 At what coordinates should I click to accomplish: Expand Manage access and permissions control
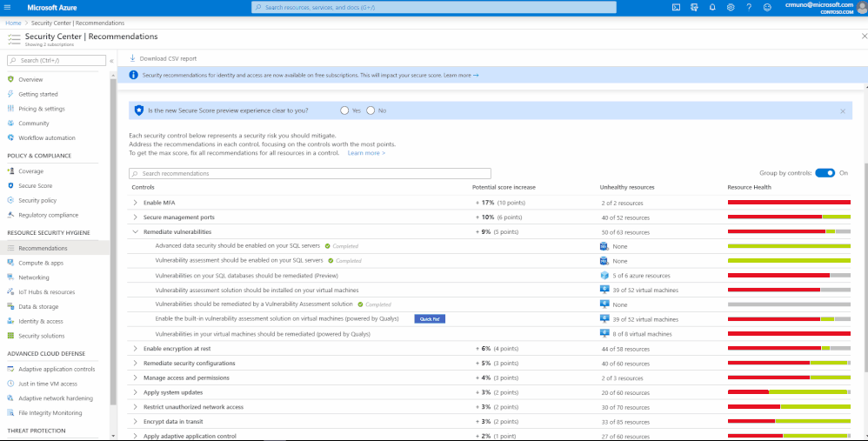(135, 378)
